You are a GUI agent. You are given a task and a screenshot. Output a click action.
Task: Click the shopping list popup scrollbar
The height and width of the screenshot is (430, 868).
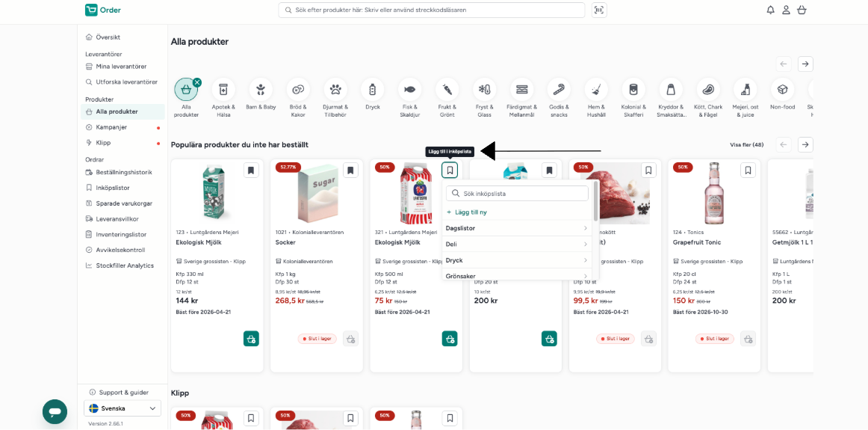[x=595, y=200]
